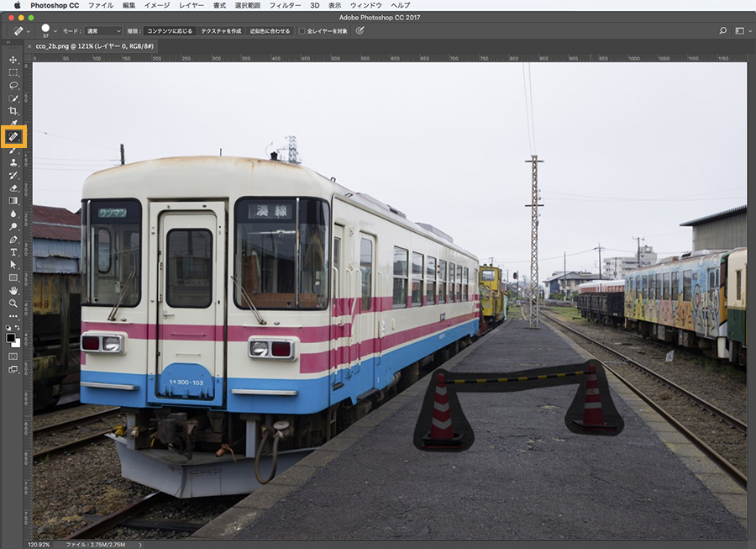Select the Crop tool

coord(13,111)
